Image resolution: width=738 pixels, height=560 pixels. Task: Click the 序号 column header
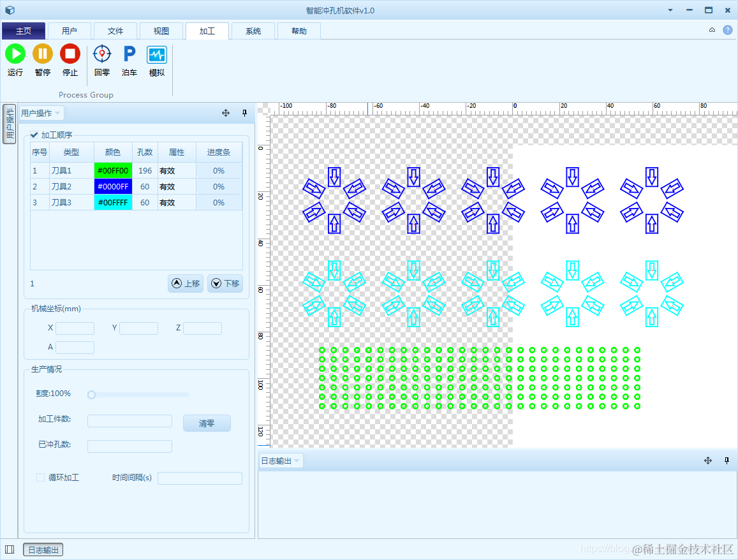point(40,152)
